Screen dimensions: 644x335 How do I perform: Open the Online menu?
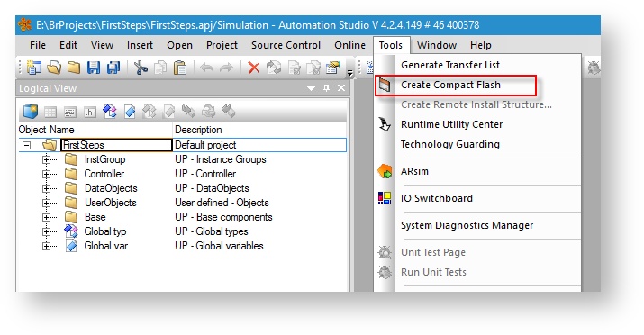click(x=350, y=45)
